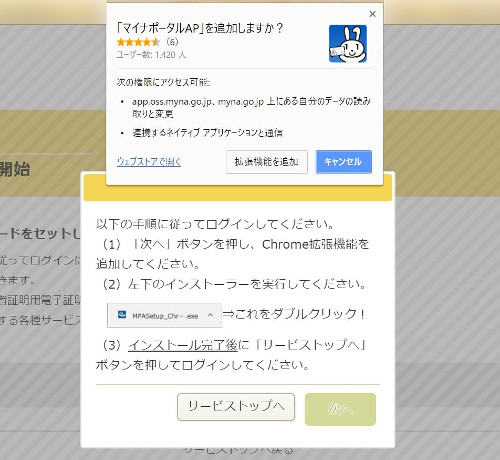Click the MPASetup_Chr...exe file name
500x460 pixels.
[165, 316]
